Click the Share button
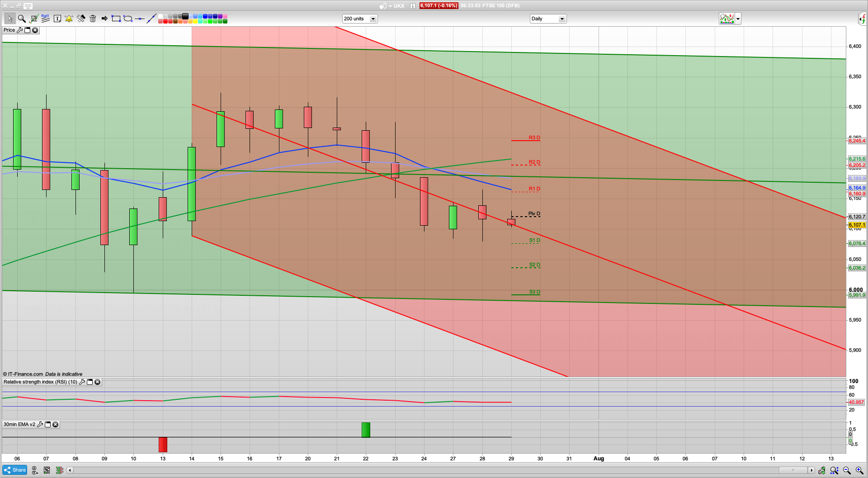The height and width of the screenshot is (478, 868). pos(14,470)
